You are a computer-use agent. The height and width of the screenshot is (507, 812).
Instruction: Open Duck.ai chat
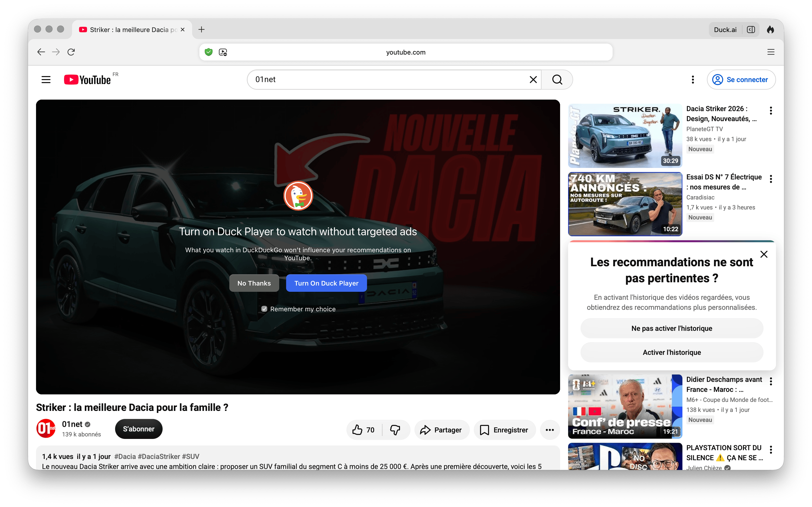pyautogui.click(x=725, y=30)
